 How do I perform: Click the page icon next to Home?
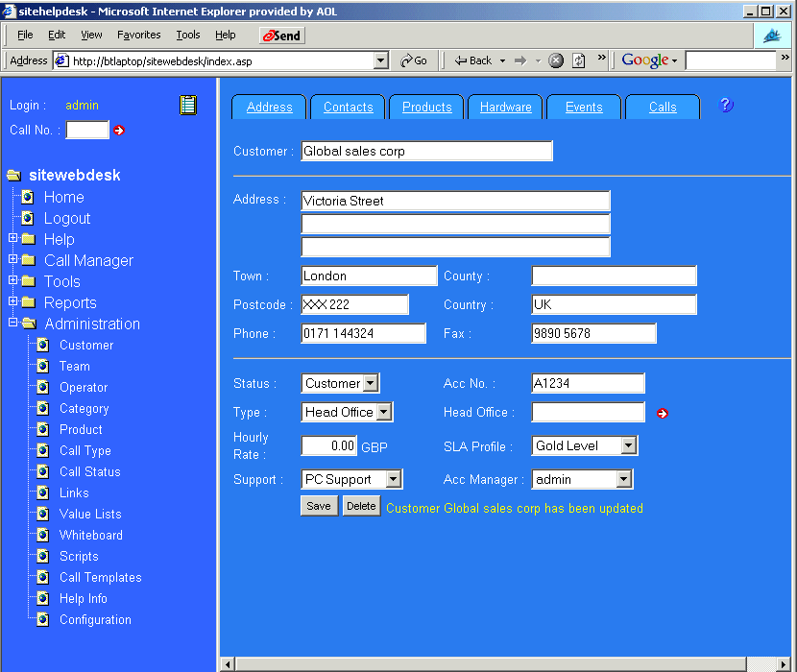coord(28,197)
